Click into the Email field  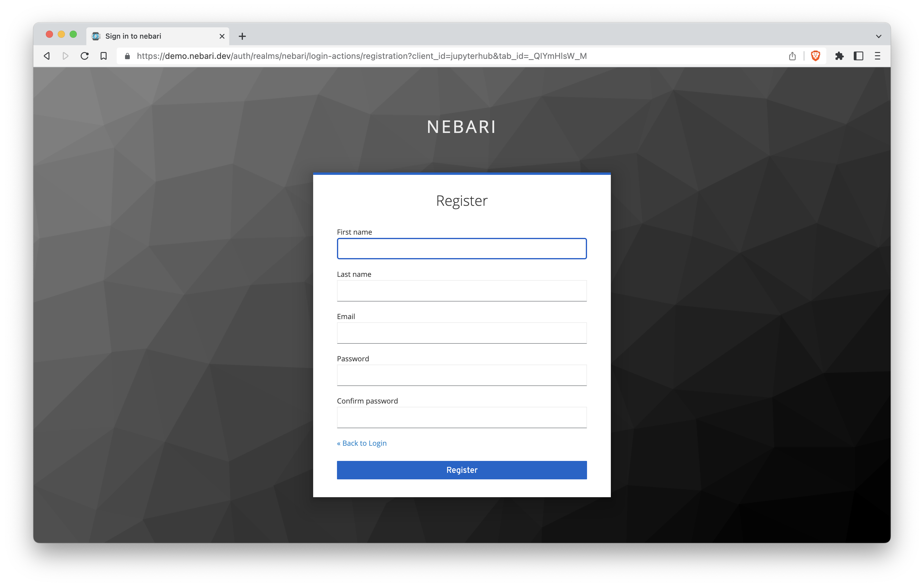pyautogui.click(x=462, y=333)
